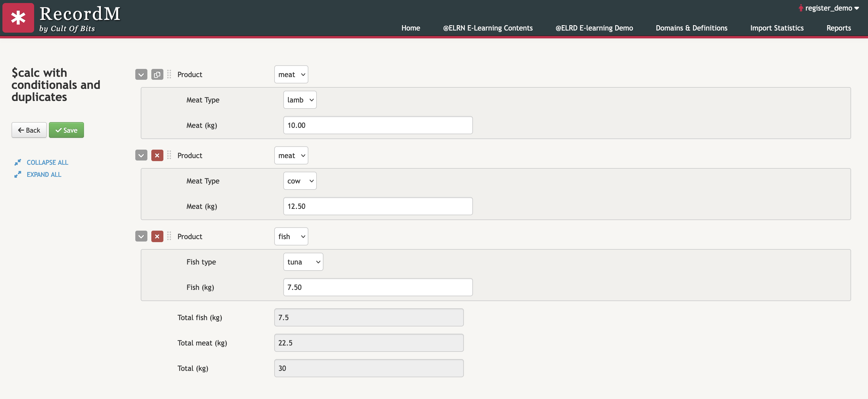The width and height of the screenshot is (868, 399).
Task: Focus the Meat (kg) field with 10.00
Action: (378, 125)
